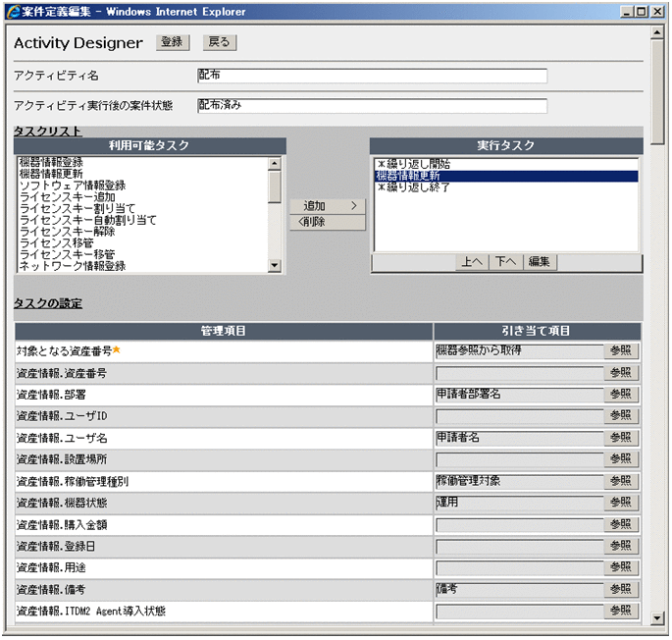Click 参照 for 資産情報.機器状態
Viewport: 672px width, 640px height.
621,503
